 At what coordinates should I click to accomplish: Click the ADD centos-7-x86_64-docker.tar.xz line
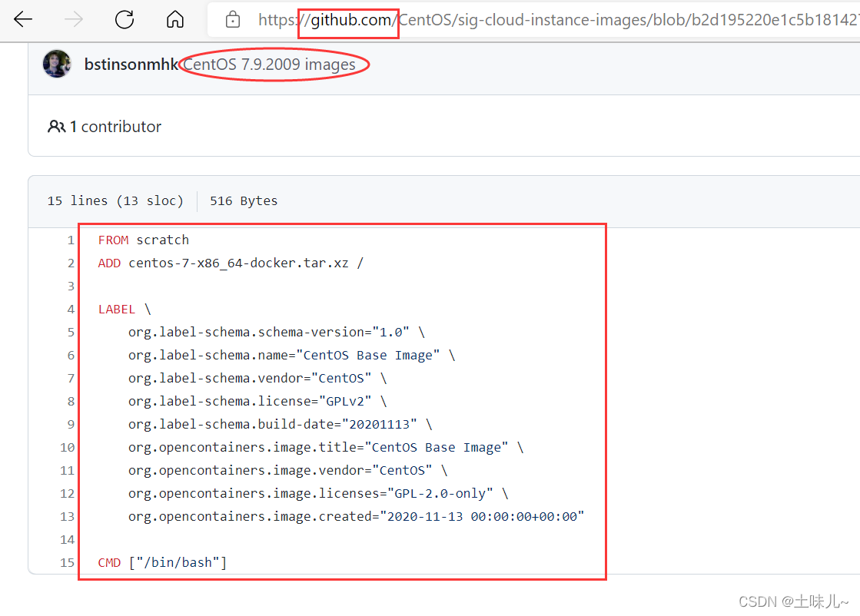(231, 263)
